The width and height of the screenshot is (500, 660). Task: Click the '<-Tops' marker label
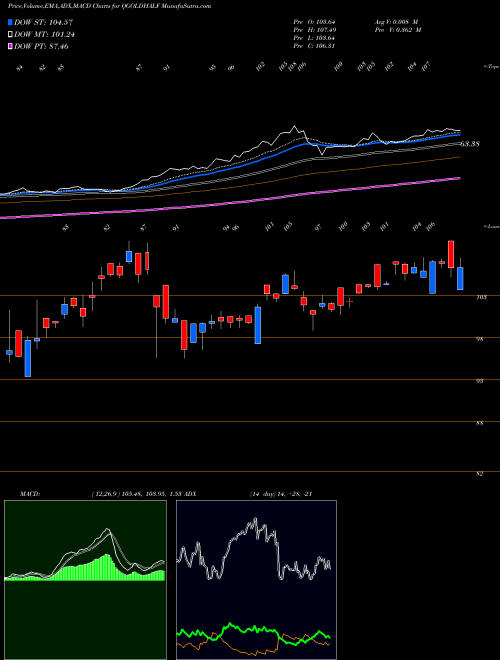coord(491,67)
